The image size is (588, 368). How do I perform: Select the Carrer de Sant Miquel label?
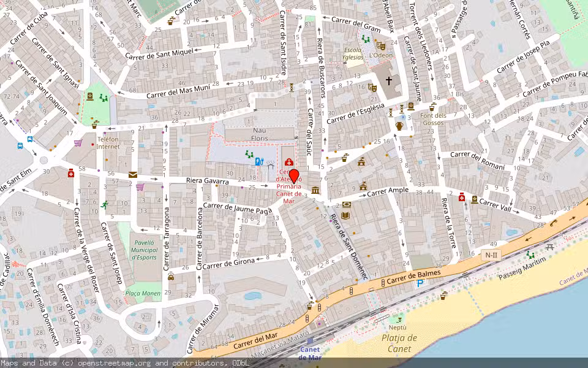pyautogui.click(x=159, y=54)
